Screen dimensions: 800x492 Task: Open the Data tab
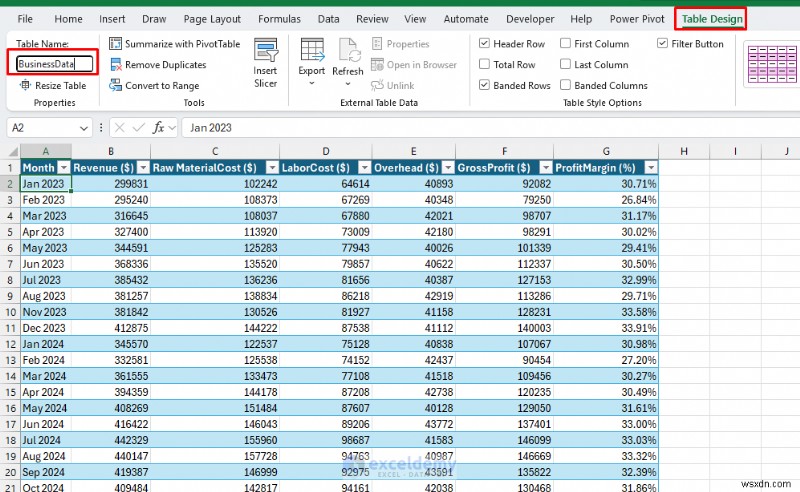click(x=329, y=19)
